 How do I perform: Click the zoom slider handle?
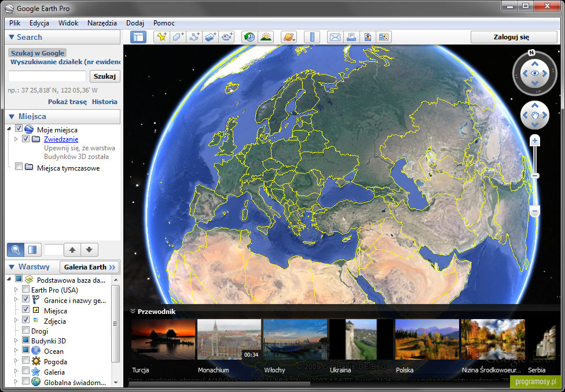pyautogui.click(x=535, y=176)
